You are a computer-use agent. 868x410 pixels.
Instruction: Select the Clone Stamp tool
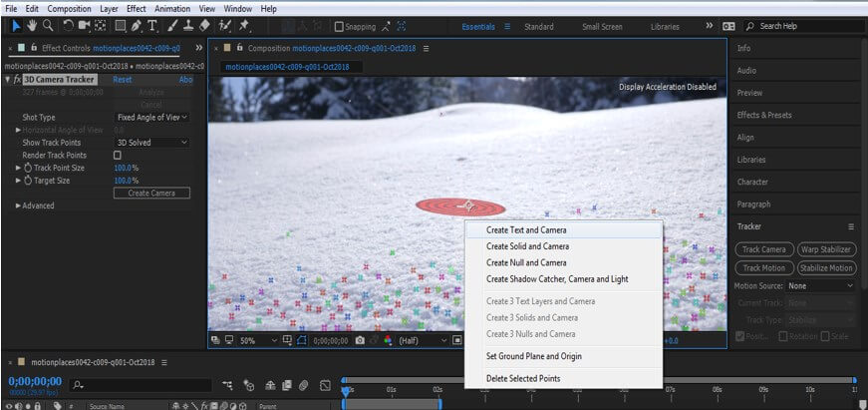click(x=187, y=25)
